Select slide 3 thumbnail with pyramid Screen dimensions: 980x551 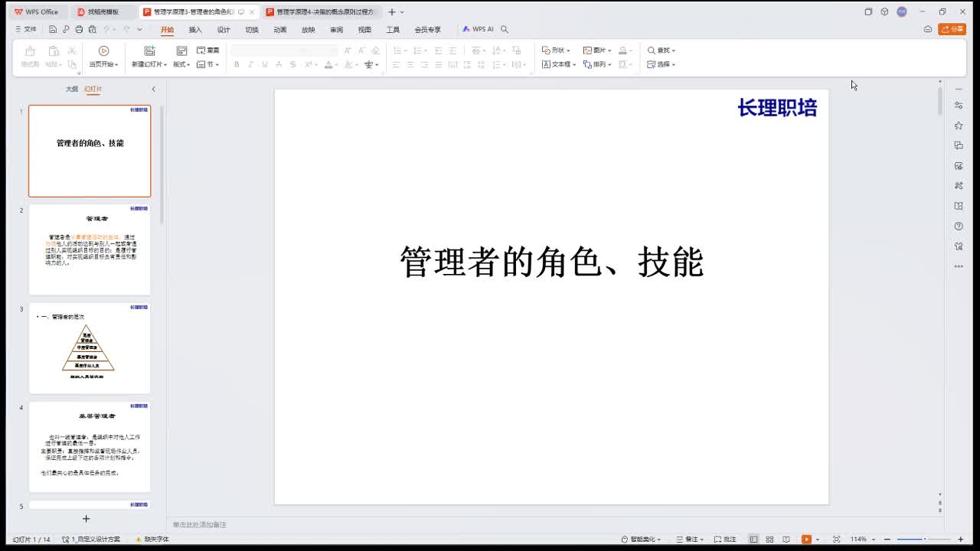pyautogui.click(x=90, y=348)
